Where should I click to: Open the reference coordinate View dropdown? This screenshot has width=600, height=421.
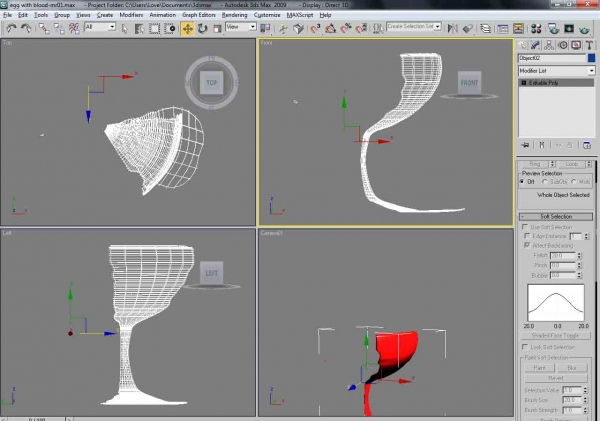[x=252, y=27]
